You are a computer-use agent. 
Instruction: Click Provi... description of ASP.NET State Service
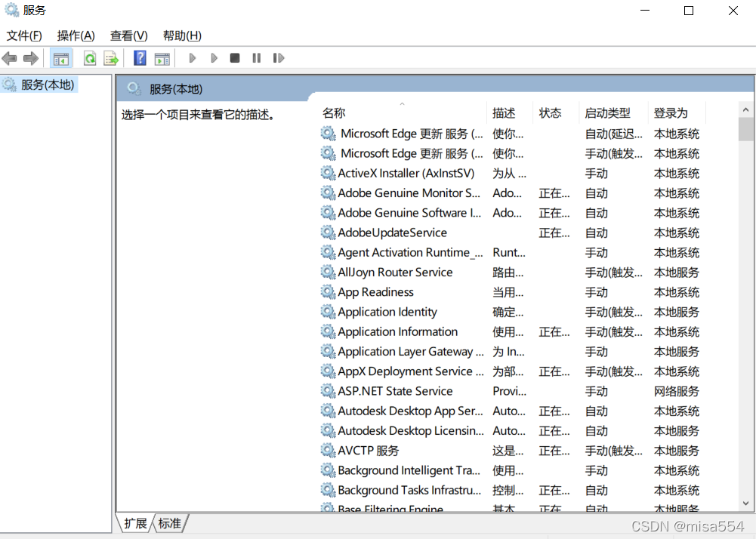(509, 391)
